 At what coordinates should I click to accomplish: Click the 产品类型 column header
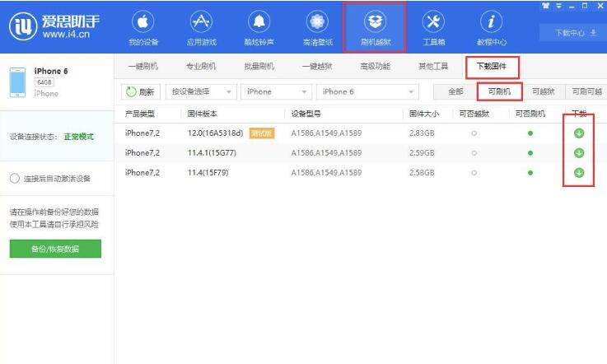140,114
